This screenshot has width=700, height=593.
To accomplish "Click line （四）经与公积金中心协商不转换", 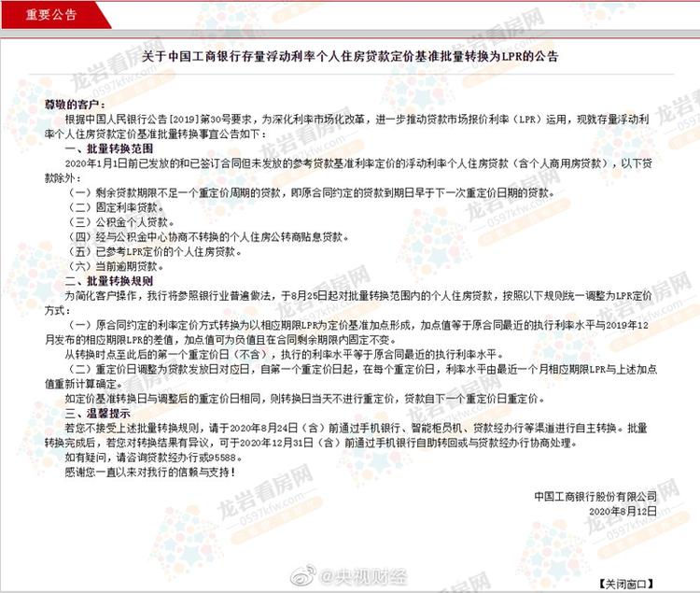I will point(208,236).
